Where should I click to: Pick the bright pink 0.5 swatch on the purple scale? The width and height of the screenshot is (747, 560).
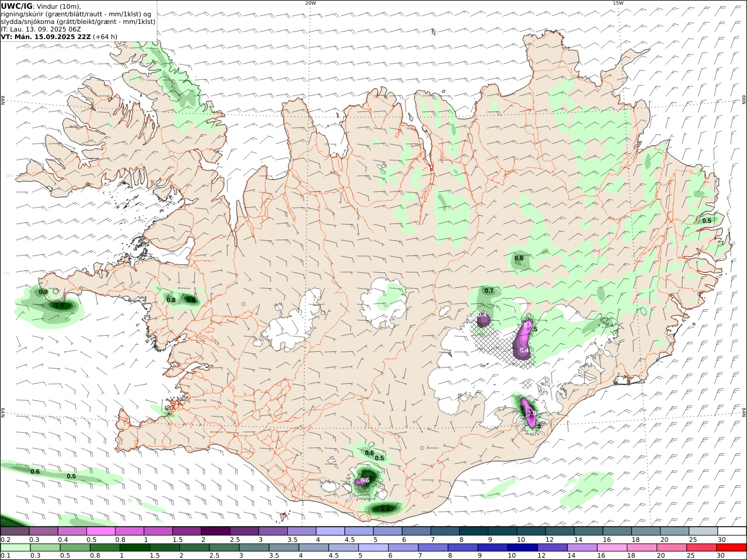(x=100, y=531)
